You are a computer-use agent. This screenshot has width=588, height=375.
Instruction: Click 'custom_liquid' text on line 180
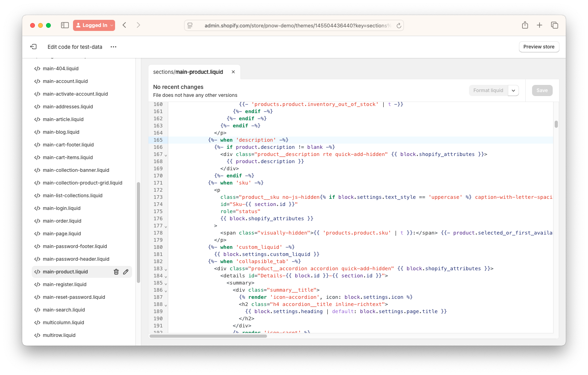tap(259, 247)
